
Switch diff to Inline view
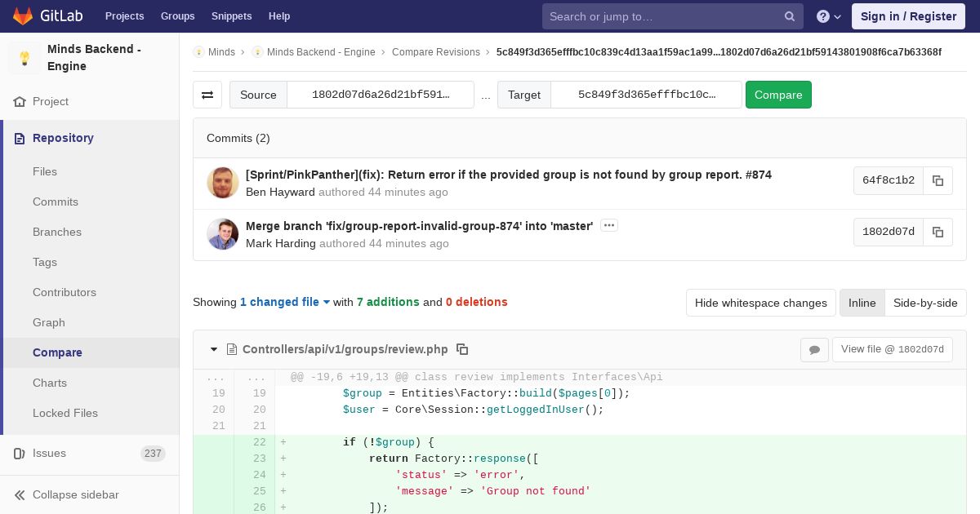click(862, 303)
